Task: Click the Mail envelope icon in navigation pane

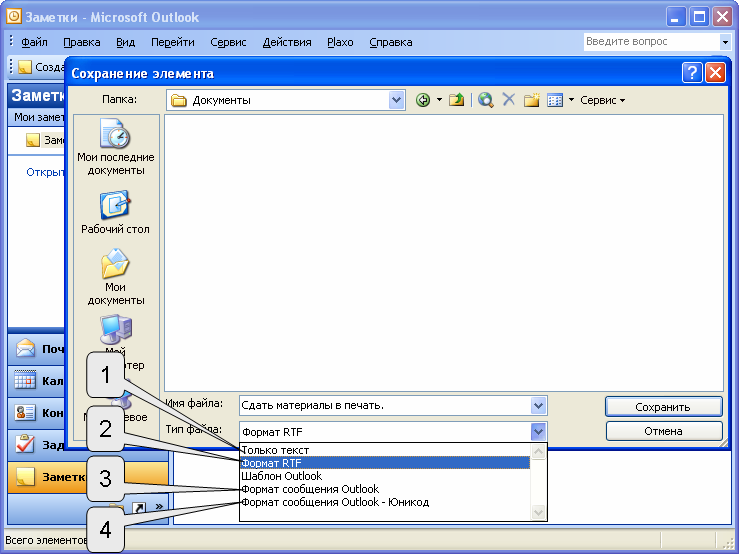Action: click(x=25, y=349)
